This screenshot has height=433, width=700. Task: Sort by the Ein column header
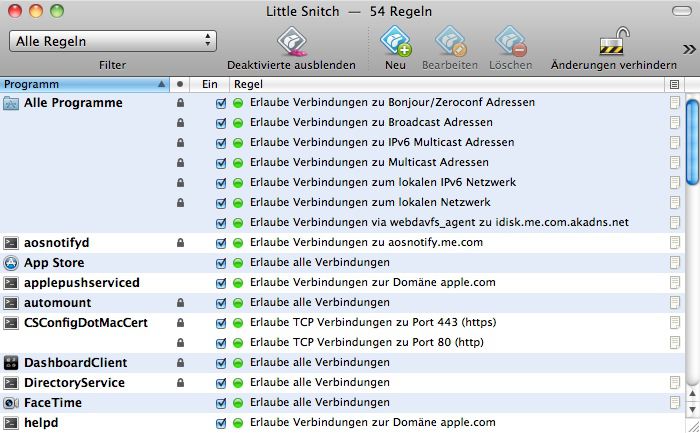[209, 84]
